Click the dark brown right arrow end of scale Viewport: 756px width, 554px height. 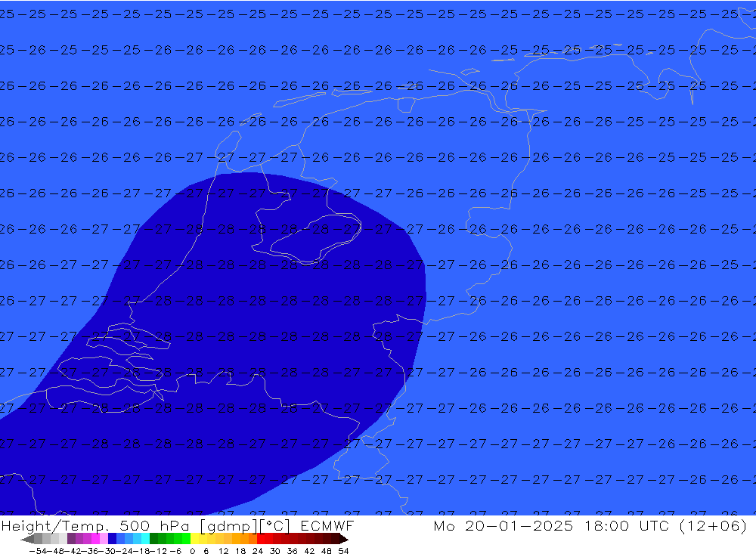pyautogui.click(x=343, y=539)
